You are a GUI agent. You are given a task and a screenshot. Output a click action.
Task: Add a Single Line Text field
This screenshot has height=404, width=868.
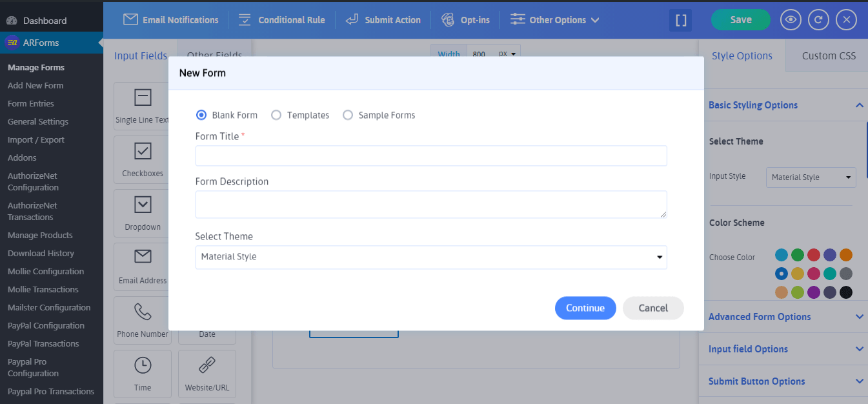pyautogui.click(x=143, y=105)
